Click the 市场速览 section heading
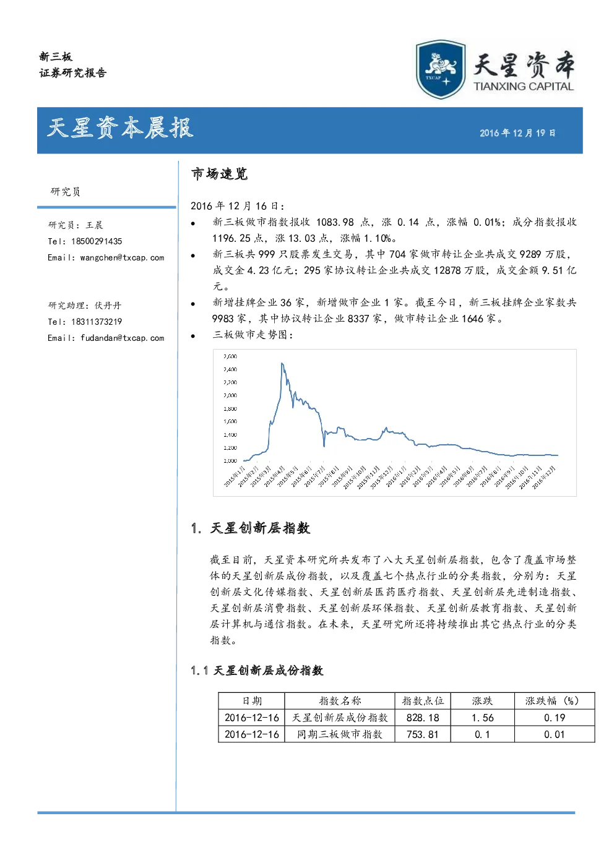The height and width of the screenshot is (868, 614). pos(219,174)
